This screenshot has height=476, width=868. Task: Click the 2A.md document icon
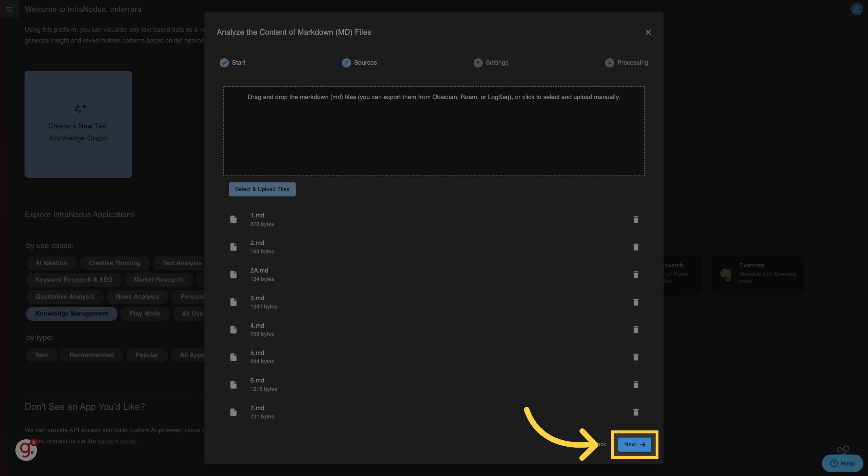pos(233,274)
